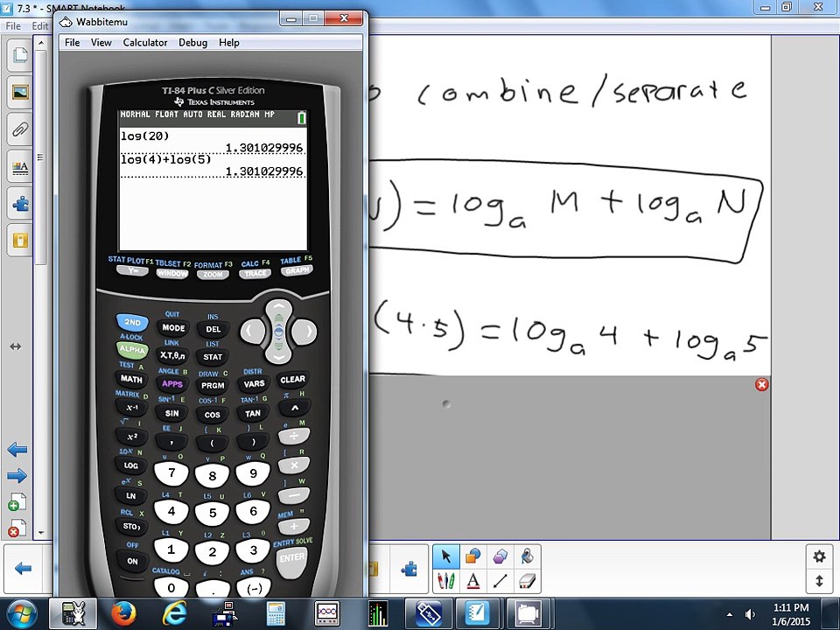The height and width of the screenshot is (630, 840).
Task: Click the negative (-) key
Action: (x=254, y=588)
